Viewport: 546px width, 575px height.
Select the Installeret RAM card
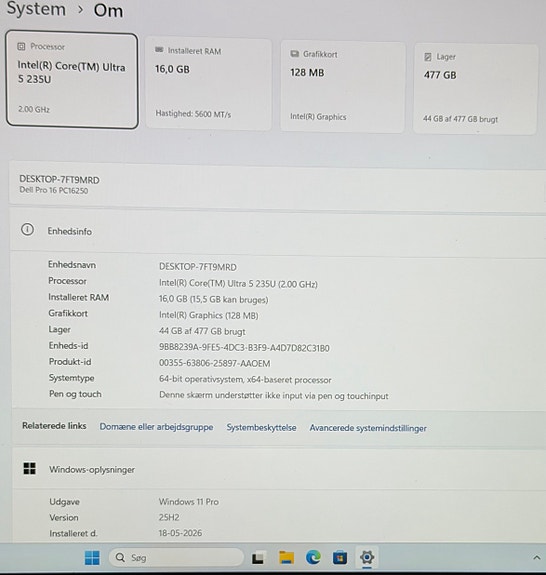[209, 84]
